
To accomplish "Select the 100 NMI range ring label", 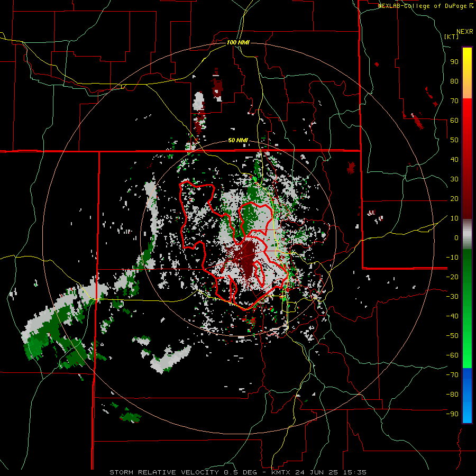I will pyautogui.click(x=238, y=42).
